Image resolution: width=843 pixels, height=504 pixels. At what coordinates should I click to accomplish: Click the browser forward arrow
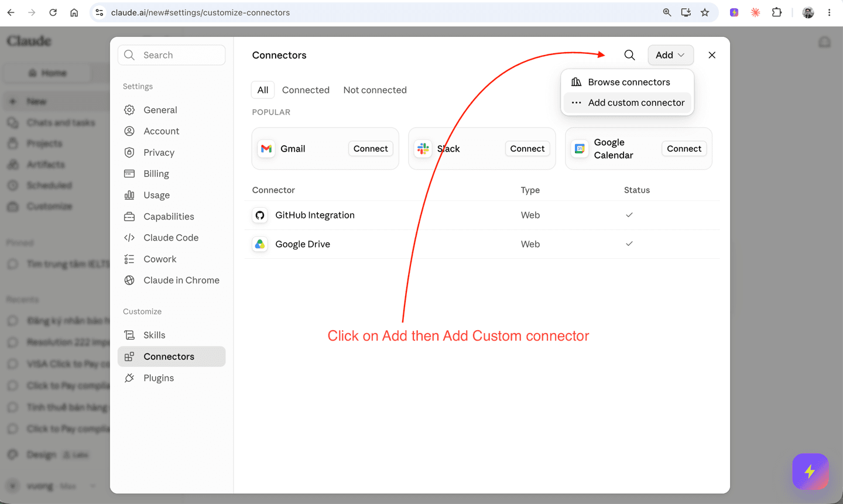[32, 12]
